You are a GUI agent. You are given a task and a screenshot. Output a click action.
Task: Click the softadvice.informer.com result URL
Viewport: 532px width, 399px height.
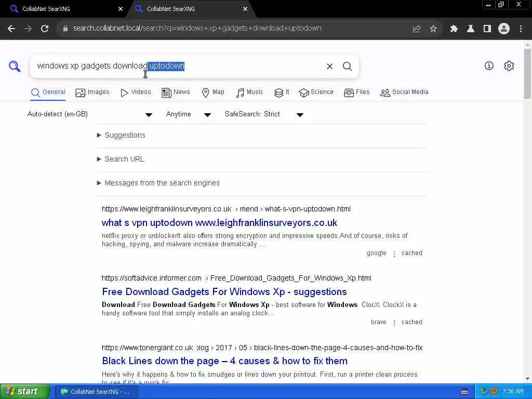coord(236,278)
